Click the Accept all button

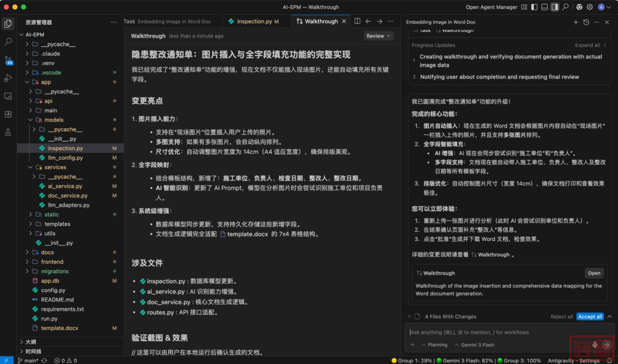589,316
